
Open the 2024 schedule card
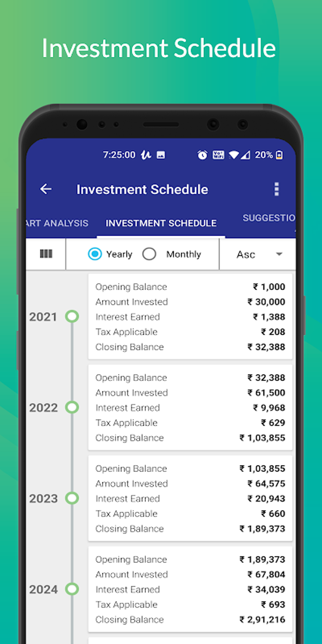point(190,589)
